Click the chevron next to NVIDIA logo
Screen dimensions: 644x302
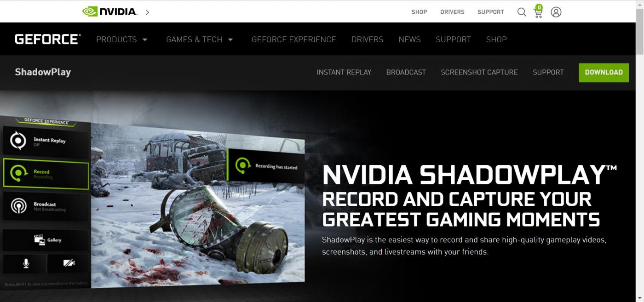(x=147, y=12)
